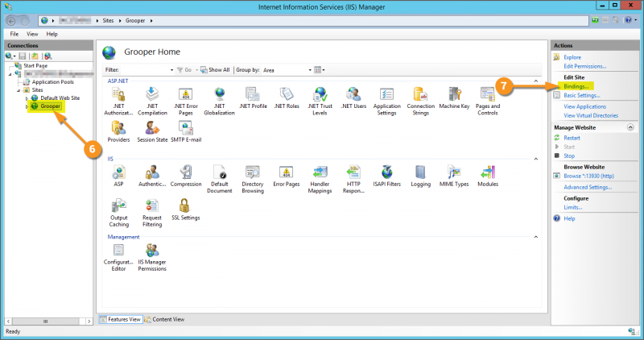Click the Show All filter button
The width and height of the screenshot is (644, 340).
click(x=215, y=70)
